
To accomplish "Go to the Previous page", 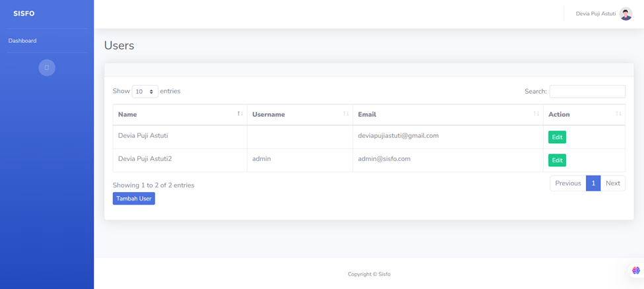I will (567, 183).
